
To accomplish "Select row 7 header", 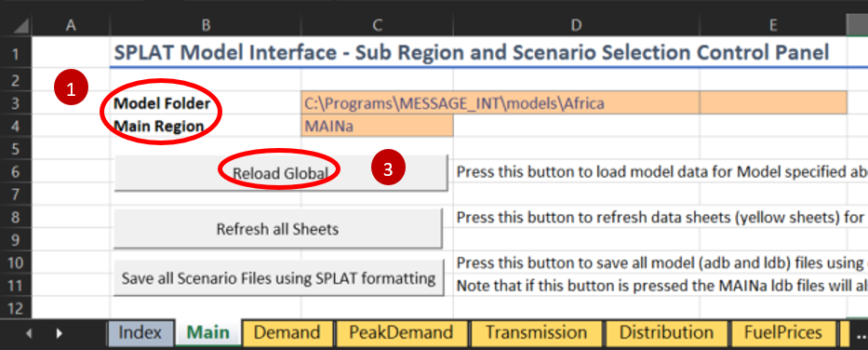I will tap(16, 194).
